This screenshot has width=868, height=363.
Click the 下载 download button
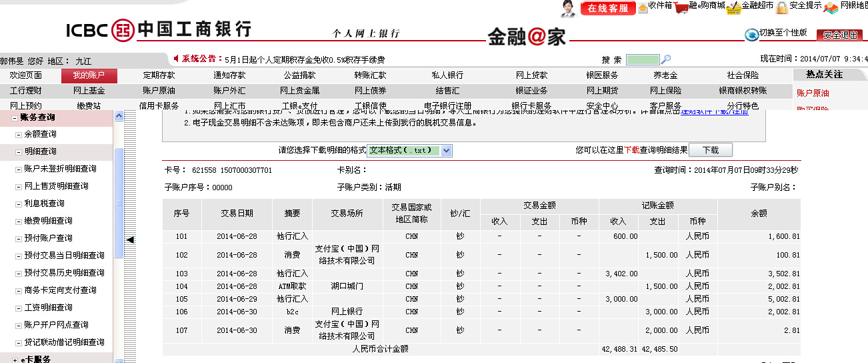click(x=710, y=150)
